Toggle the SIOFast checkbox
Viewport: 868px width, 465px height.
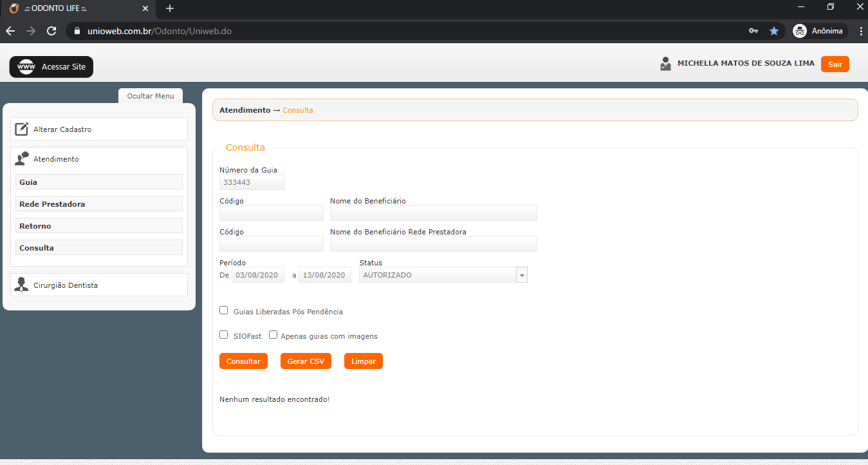click(224, 335)
